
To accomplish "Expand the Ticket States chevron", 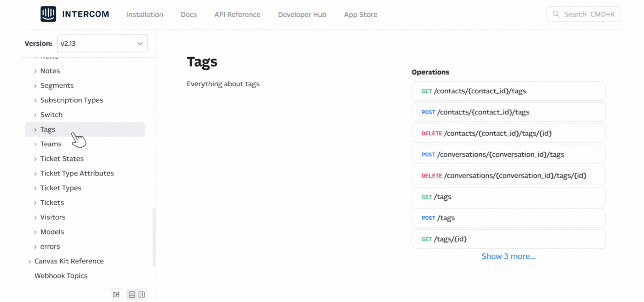I will point(35,159).
